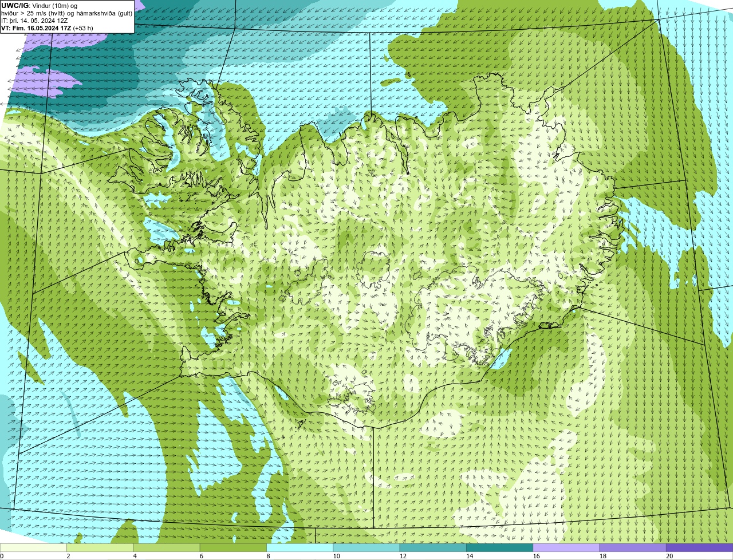Click the legend tick label '10'
733x560 pixels.
click(336, 556)
